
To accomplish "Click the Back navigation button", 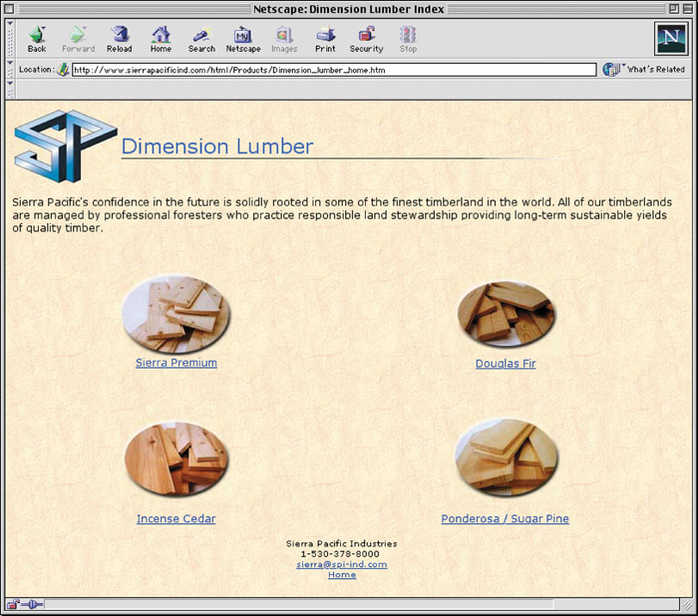I will click(37, 40).
